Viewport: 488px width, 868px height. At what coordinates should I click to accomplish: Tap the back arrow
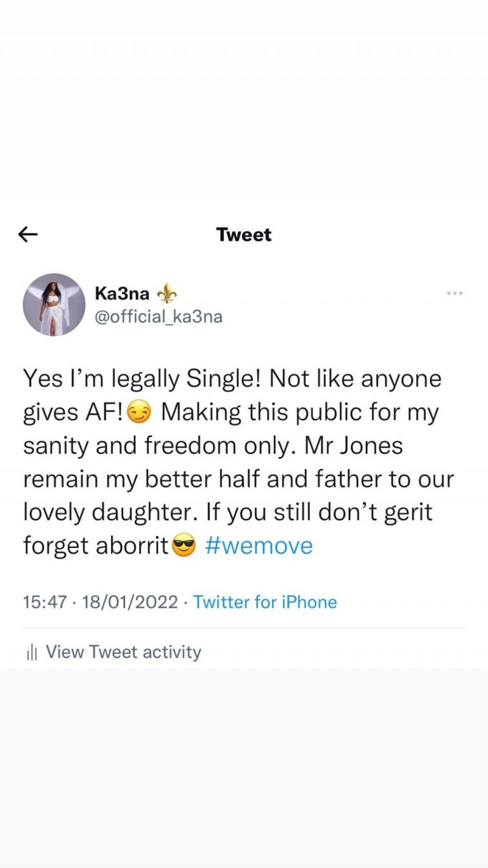tap(28, 235)
